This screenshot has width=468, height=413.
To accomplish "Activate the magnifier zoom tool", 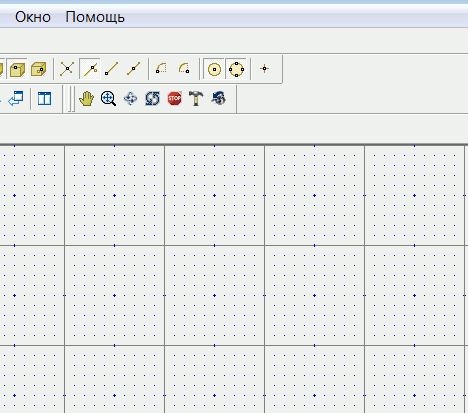I will 108,99.
